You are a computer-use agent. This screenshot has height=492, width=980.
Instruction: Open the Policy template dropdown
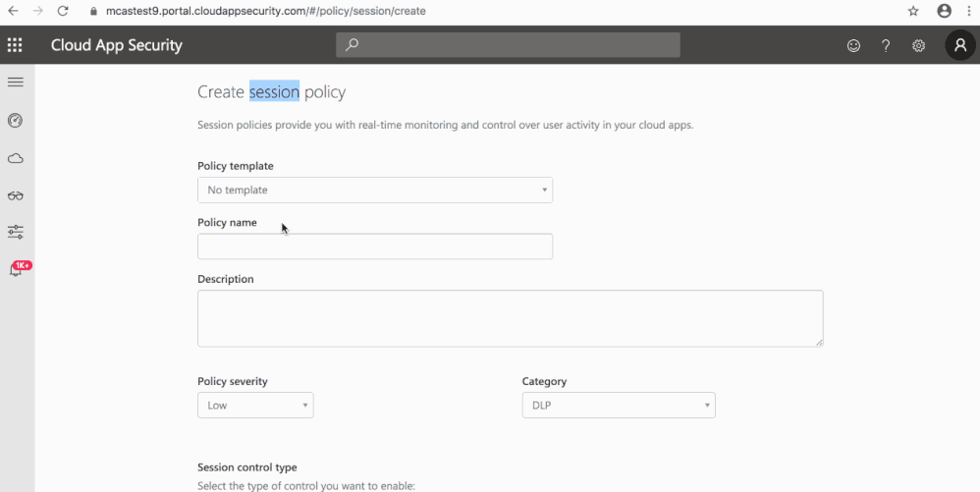pyautogui.click(x=375, y=191)
